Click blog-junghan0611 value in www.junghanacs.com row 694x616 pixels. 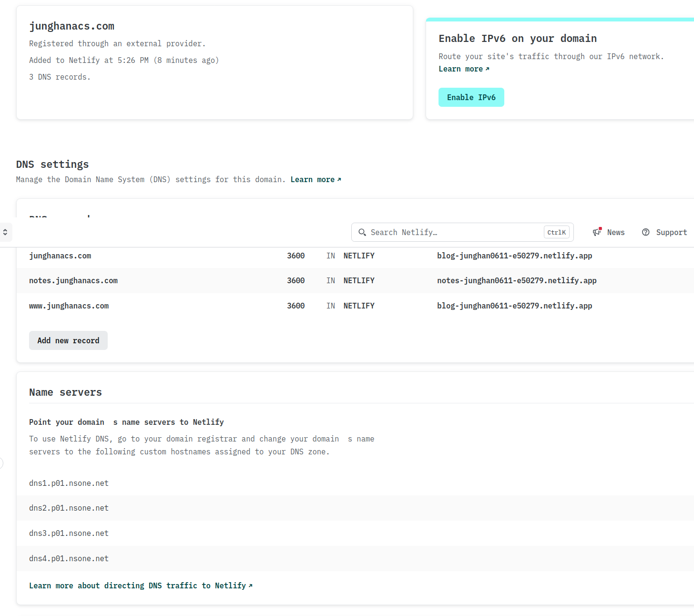[x=514, y=306]
